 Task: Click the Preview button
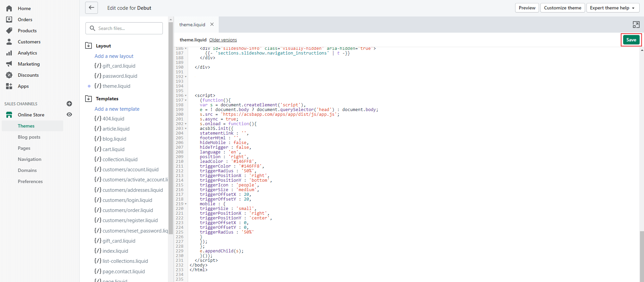527,8
